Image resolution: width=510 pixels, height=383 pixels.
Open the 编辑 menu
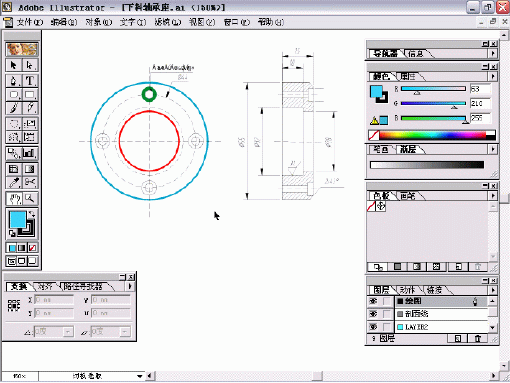tap(64, 22)
